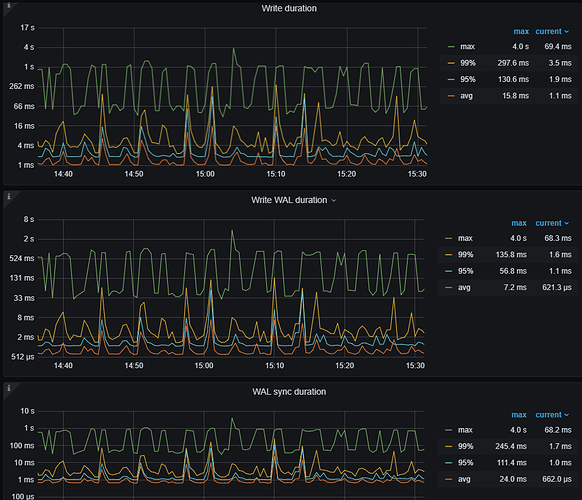Toggle the avg series in Write WAL duration legend
This screenshot has height=500, width=582.
pyautogui.click(x=464, y=287)
